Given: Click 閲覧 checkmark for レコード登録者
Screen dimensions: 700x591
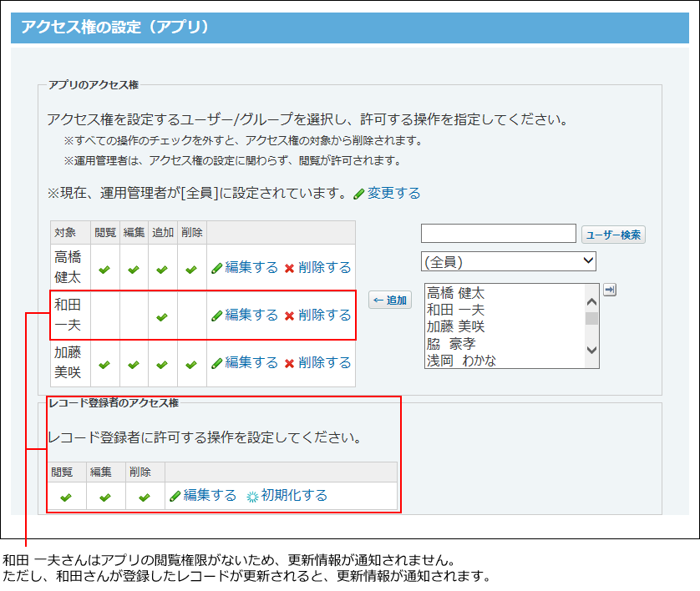Looking at the screenshot, I should coord(66,497).
